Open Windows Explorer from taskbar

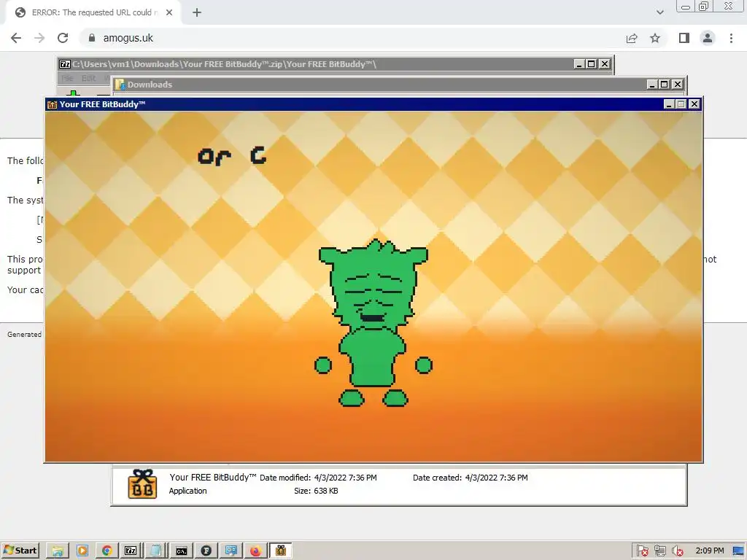click(x=58, y=551)
